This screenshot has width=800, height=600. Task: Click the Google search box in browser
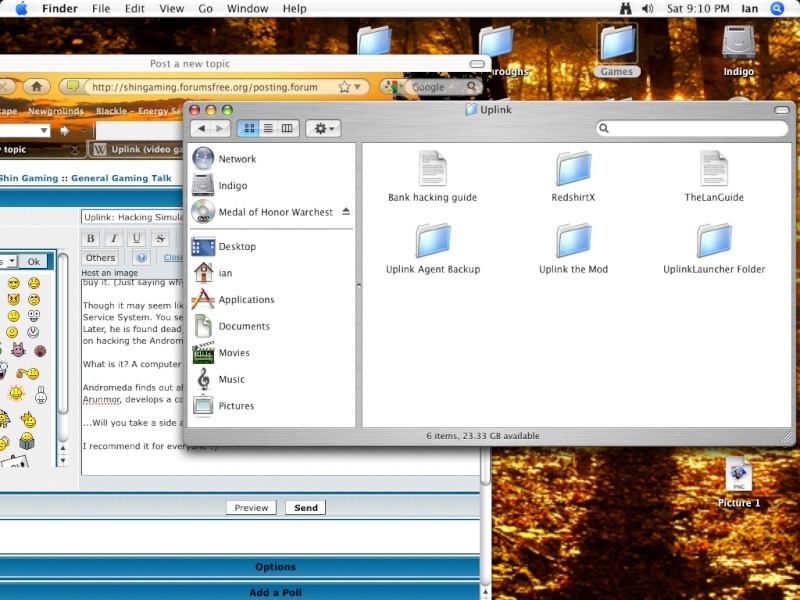(437, 87)
